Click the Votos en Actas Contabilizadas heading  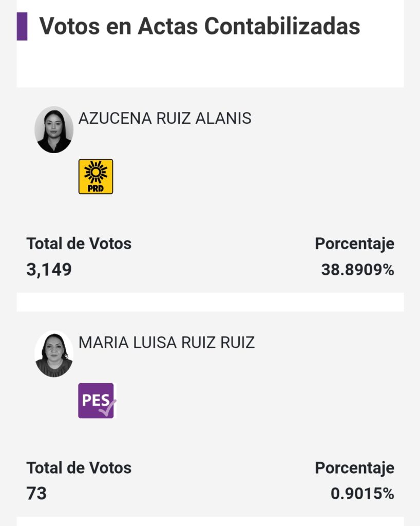click(200, 26)
